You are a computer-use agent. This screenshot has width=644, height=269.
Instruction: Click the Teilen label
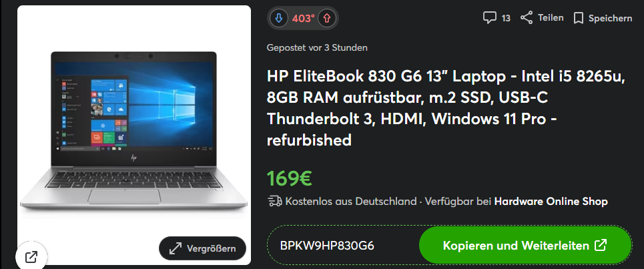[x=551, y=18]
